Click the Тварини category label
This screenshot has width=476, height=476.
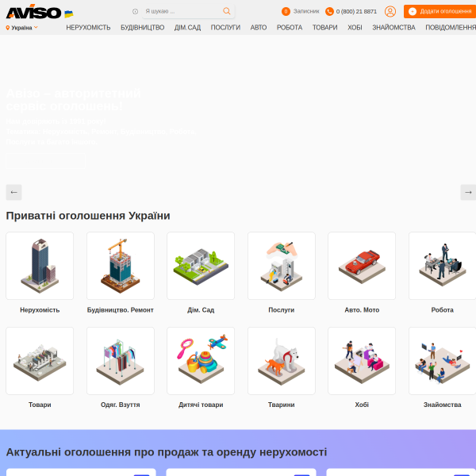pyautogui.click(x=282, y=405)
